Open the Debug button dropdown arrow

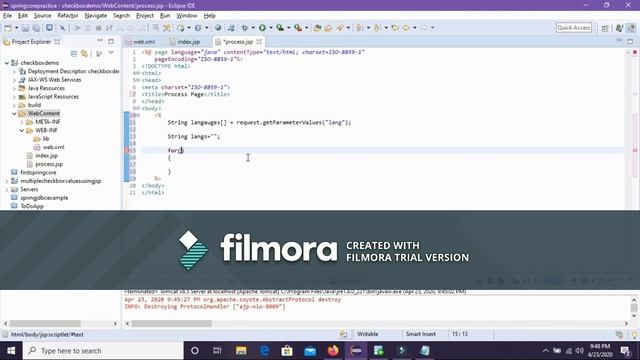tap(253, 28)
